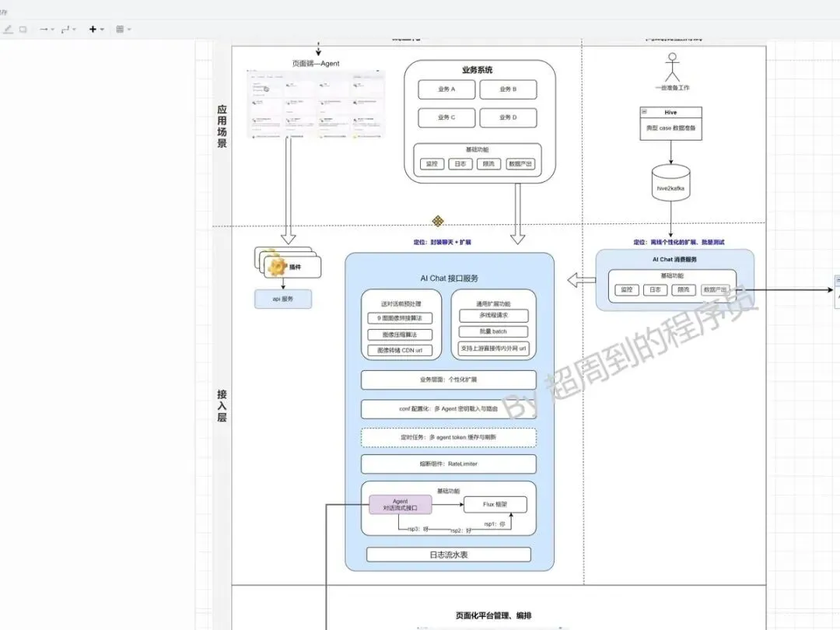This screenshot has width=840, height=630.
Task: Select the line color pencil tool
Action: pos(8,29)
